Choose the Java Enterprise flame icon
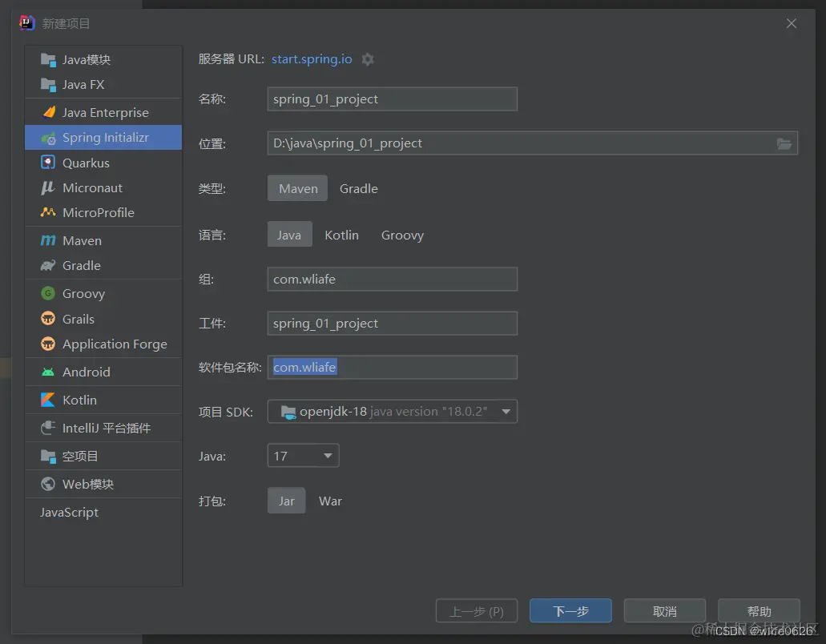Image resolution: width=826 pixels, height=644 pixels. 49,112
